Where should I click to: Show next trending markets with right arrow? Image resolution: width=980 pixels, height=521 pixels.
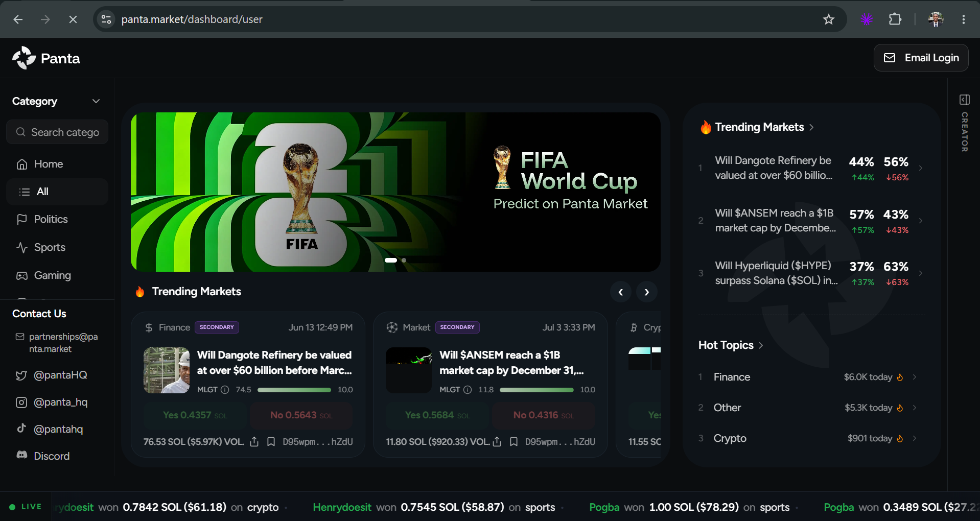647,292
